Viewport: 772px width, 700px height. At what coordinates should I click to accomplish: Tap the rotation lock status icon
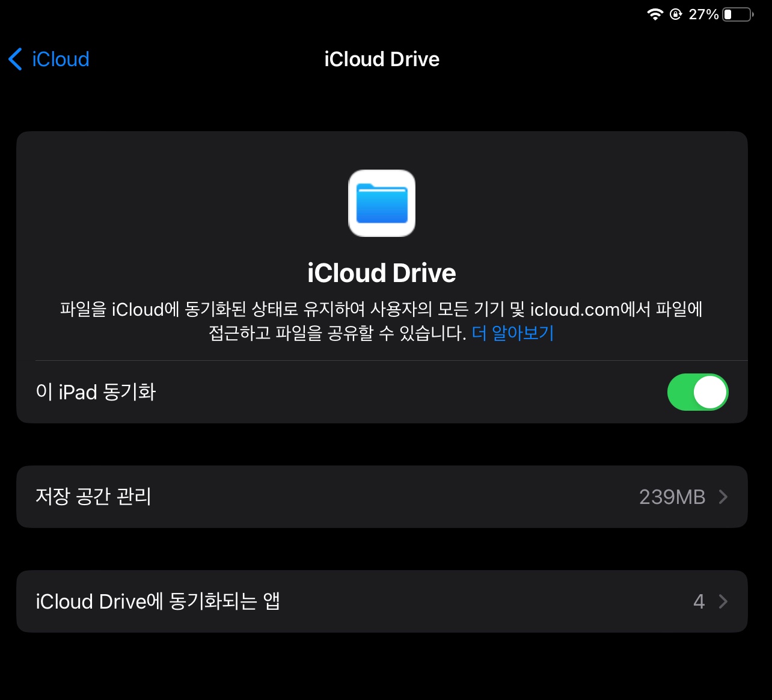pos(676,14)
